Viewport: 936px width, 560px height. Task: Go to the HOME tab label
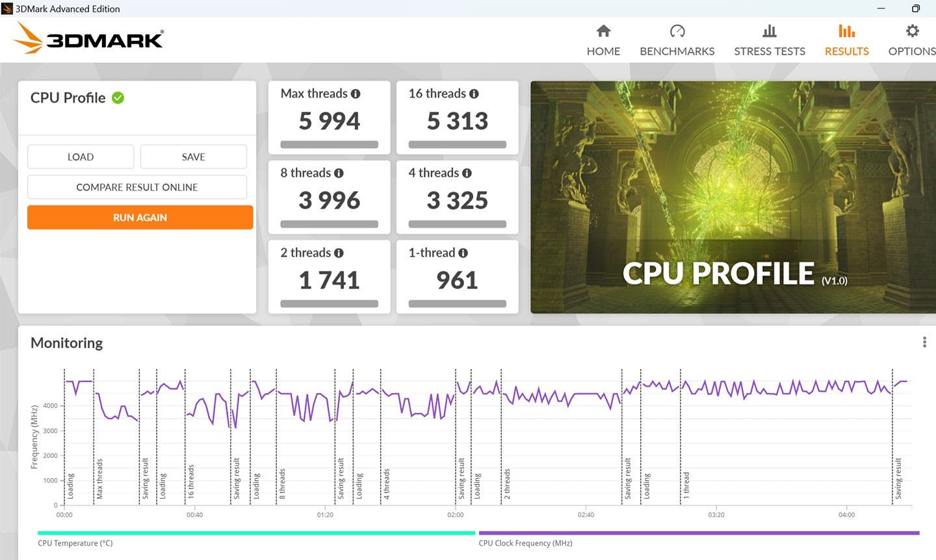click(603, 51)
